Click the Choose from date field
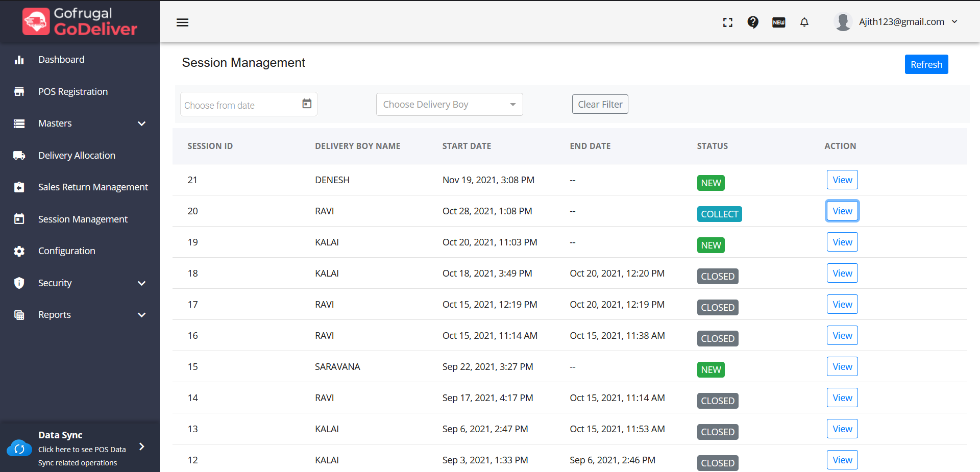Viewport: 980px width, 472px height. (x=240, y=105)
